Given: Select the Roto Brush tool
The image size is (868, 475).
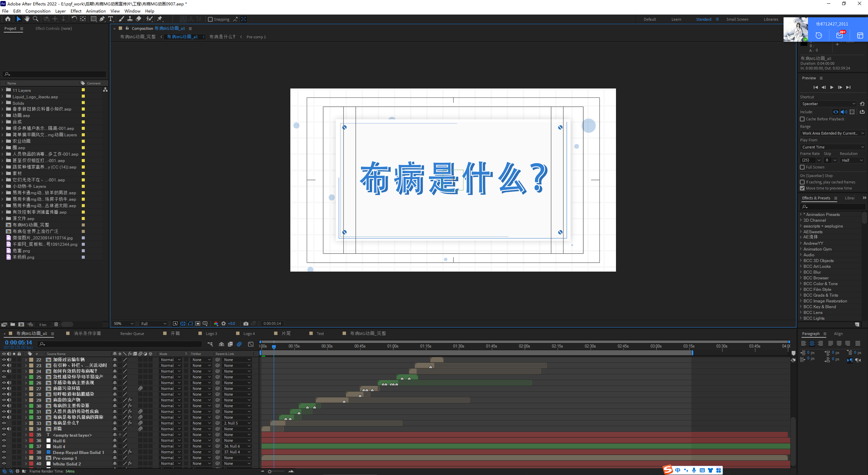Looking at the screenshot, I should point(149,19).
